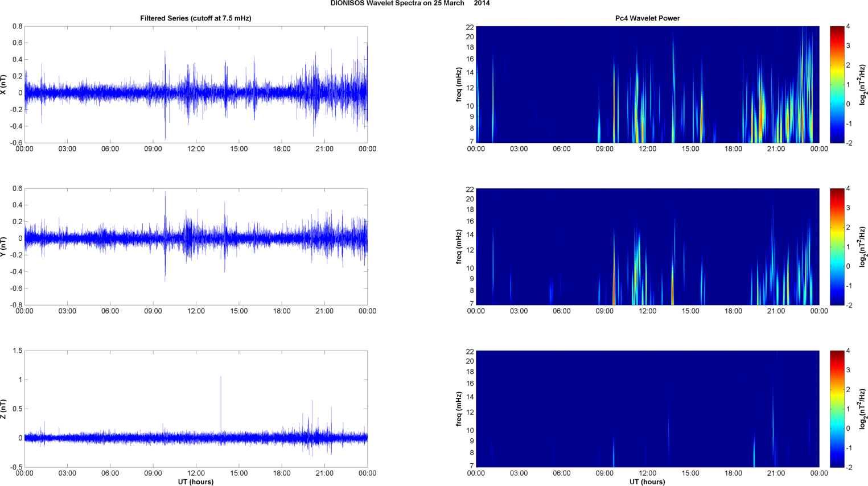Screen dimensions: 868x486
Task: Click the -0.8 tick on the Y plot
Action: [16, 306]
